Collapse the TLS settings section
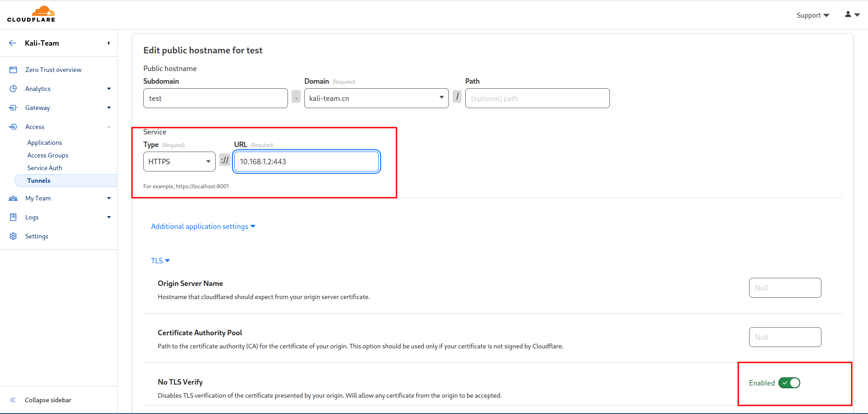Screen dimensions: 868x414 tap(160, 261)
